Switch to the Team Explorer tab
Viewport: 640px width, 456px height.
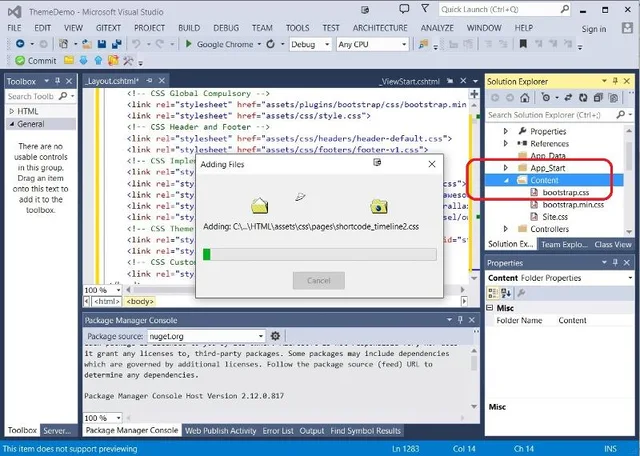click(x=564, y=244)
